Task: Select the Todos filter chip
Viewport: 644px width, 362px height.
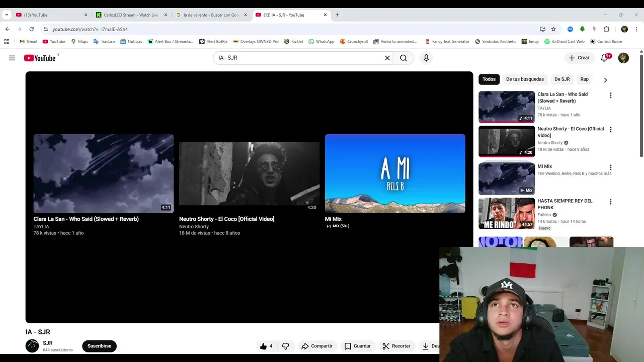Action: (489, 79)
